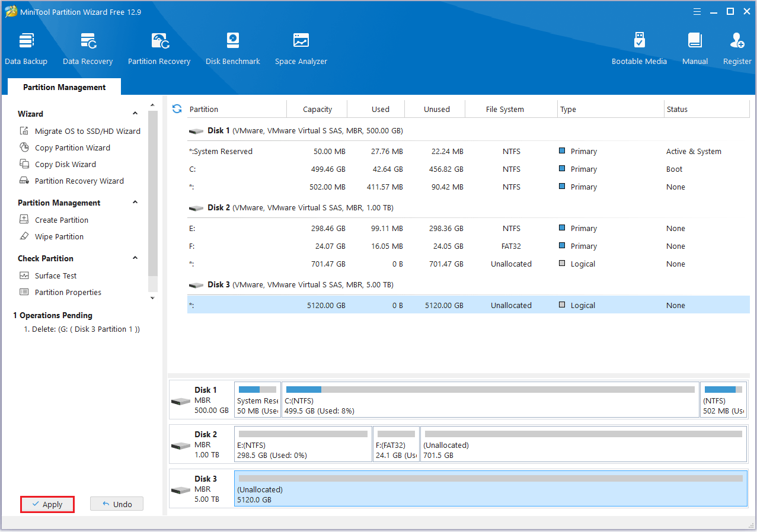757x532 pixels.
Task: Collapse the Wizard section
Action: pos(135,113)
